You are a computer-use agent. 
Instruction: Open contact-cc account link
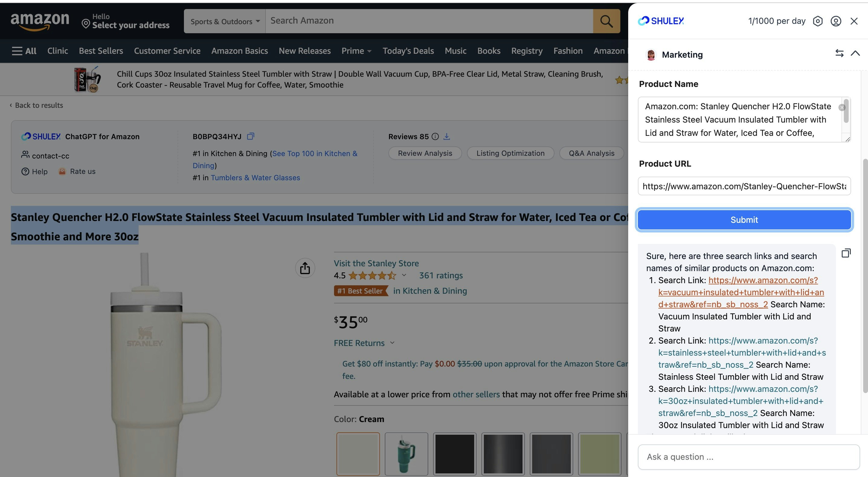pos(45,156)
